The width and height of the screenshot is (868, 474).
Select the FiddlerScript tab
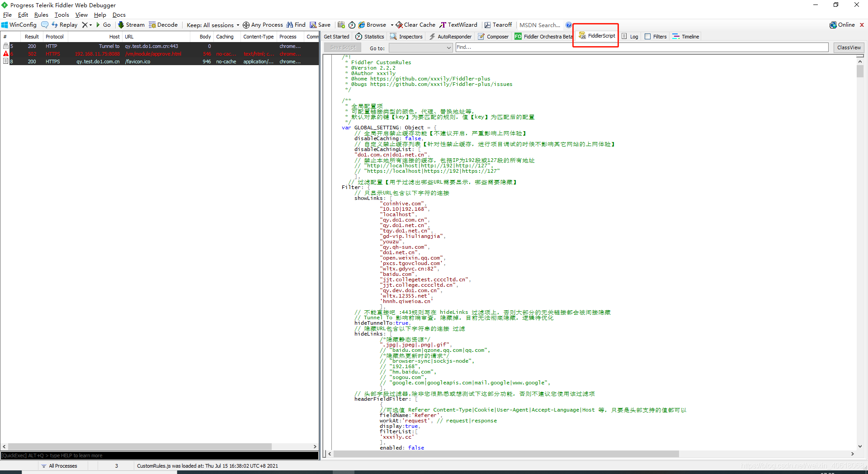pyautogui.click(x=597, y=36)
